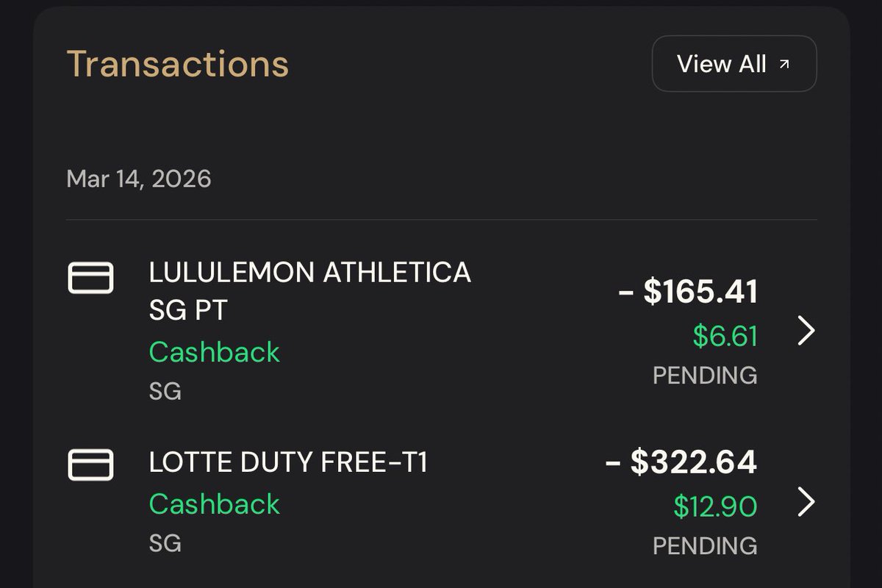Click PENDING status of the Lululemon transaction
Image resolution: width=882 pixels, height=588 pixels.
[x=704, y=375]
